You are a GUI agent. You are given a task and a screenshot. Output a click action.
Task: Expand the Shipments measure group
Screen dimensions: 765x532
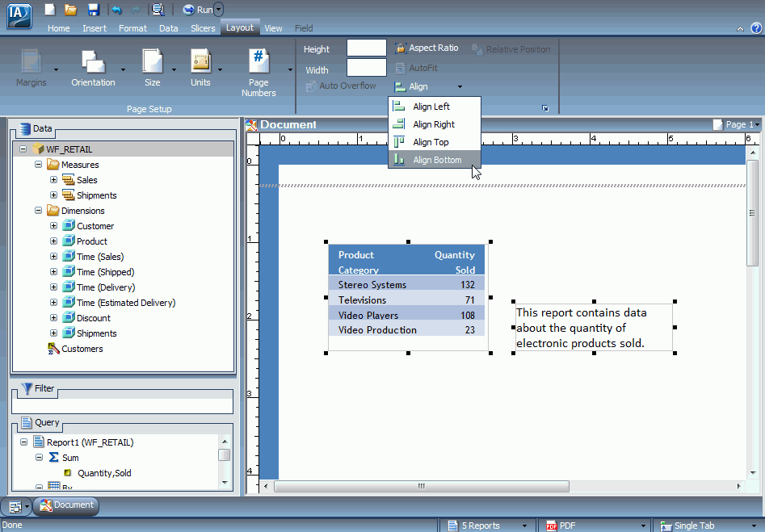(x=53, y=195)
